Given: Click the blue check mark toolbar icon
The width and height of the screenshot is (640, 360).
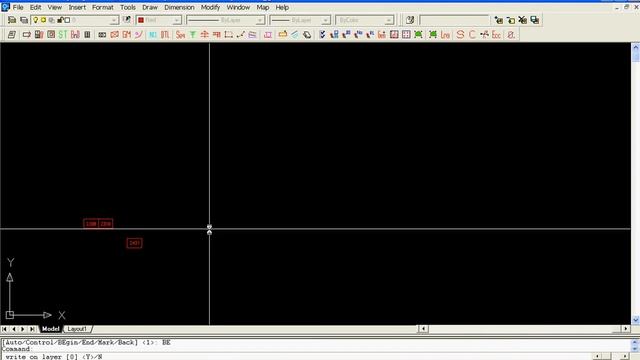Looking at the screenshot, I should pyautogui.click(x=322, y=35).
